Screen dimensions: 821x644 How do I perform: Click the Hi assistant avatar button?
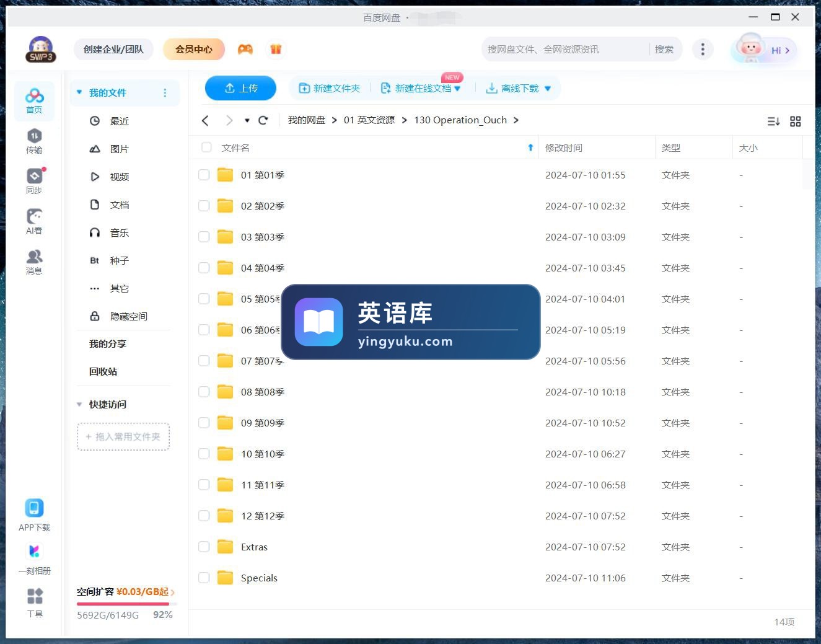(764, 50)
